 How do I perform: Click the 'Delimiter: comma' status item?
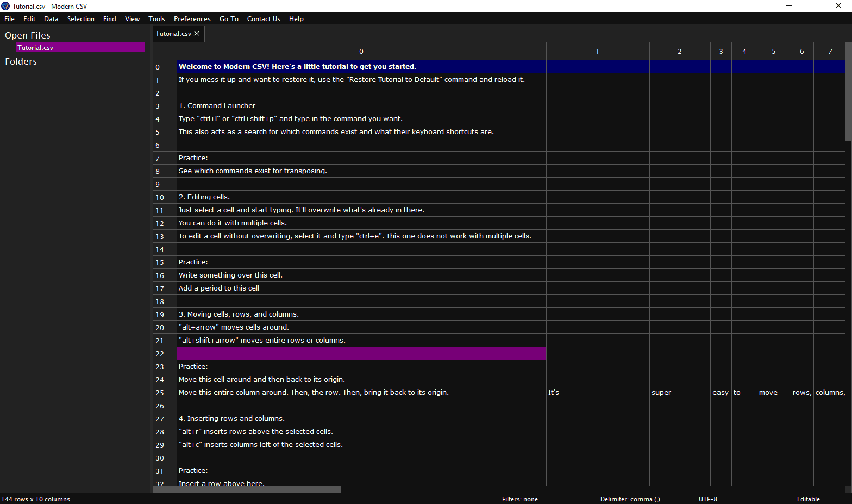click(630, 499)
